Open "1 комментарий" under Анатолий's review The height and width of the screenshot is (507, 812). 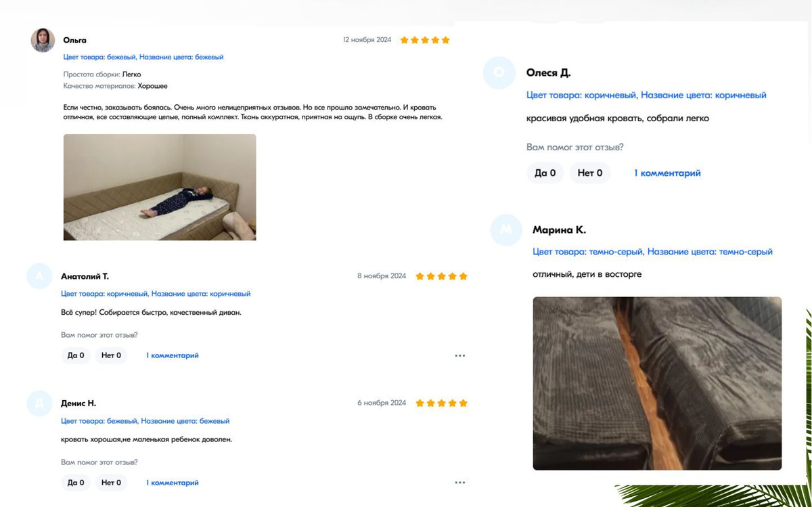173,355
